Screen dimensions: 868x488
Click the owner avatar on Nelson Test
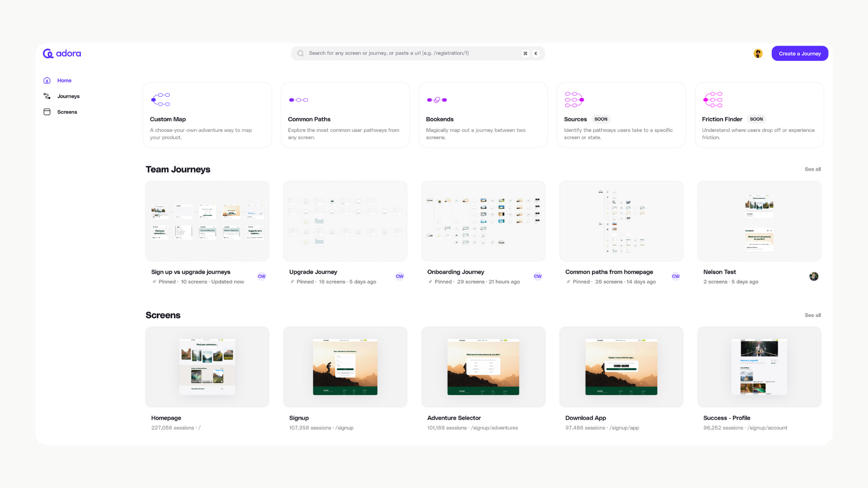(814, 277)
